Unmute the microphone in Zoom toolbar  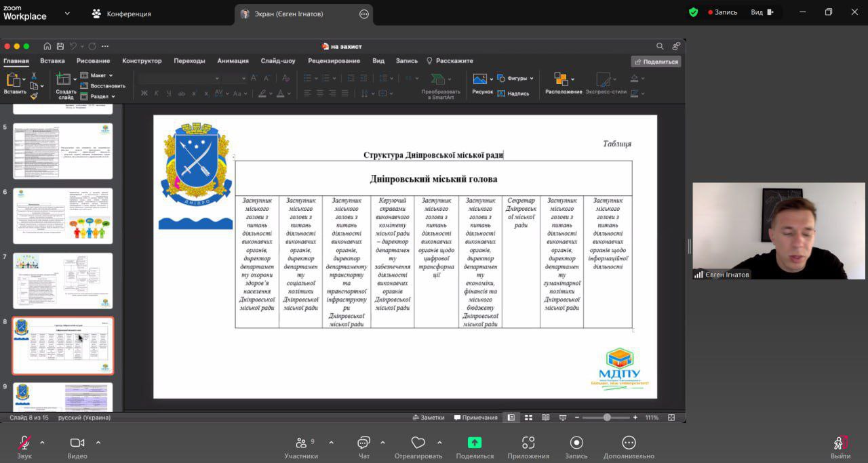pyautogui.click(x=24, y=443)
